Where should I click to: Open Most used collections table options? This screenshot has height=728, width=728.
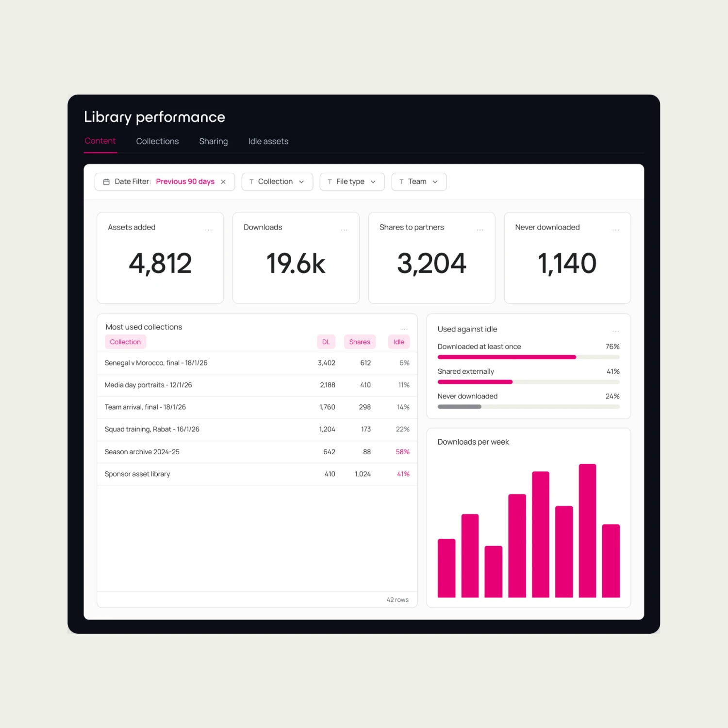point(405,329)
